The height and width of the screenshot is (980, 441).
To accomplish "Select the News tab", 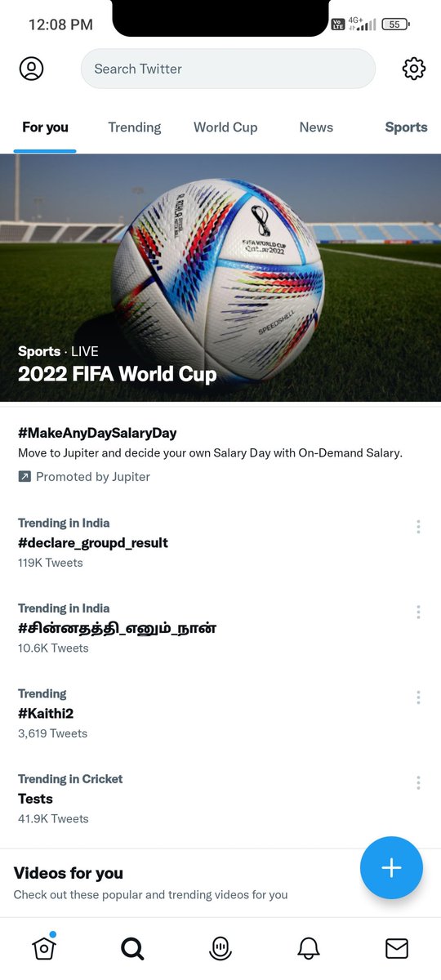I will (x=316, y=127).
